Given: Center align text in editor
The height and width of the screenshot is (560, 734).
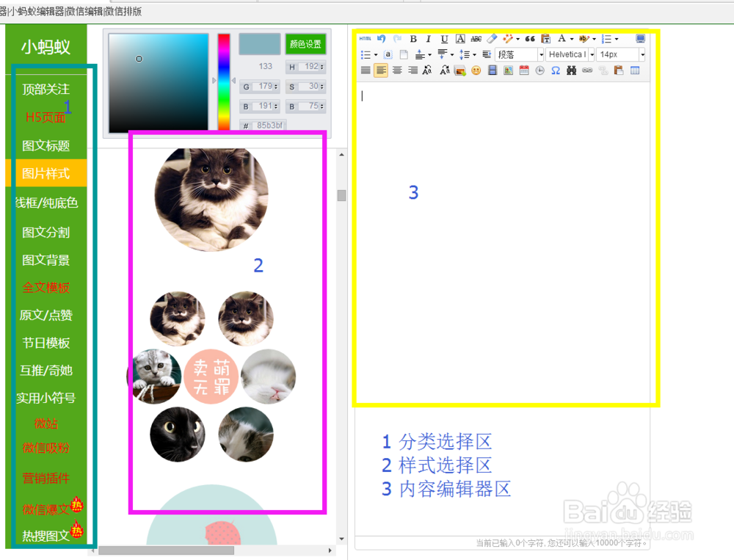Looking at the screenshot, I should (x=397, y=70).
